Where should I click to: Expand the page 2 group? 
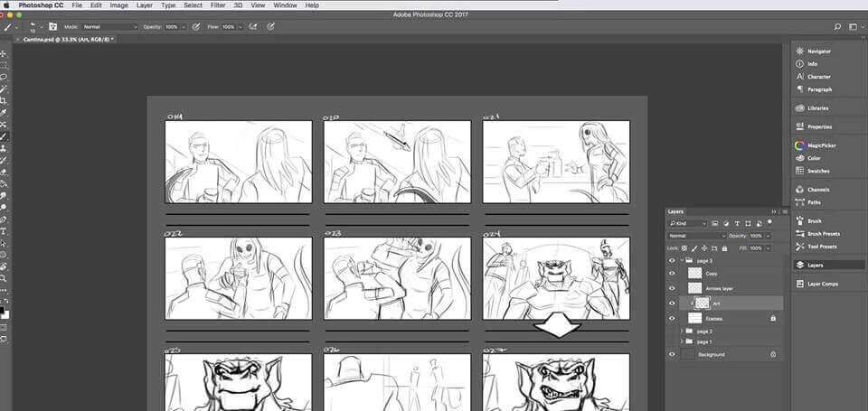point(682,332)
